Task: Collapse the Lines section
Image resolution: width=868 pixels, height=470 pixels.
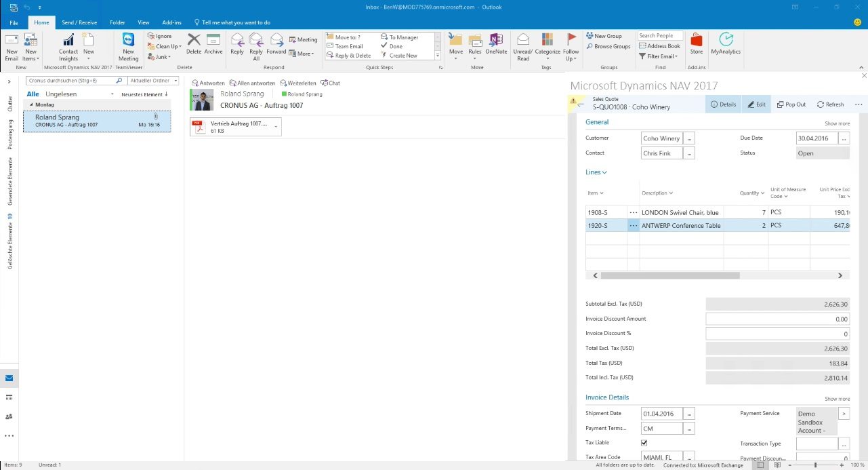Action: coord(596,172)
